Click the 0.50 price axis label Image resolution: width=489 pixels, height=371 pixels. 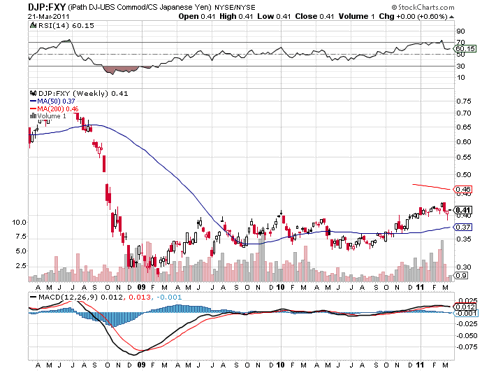[464, 174]
